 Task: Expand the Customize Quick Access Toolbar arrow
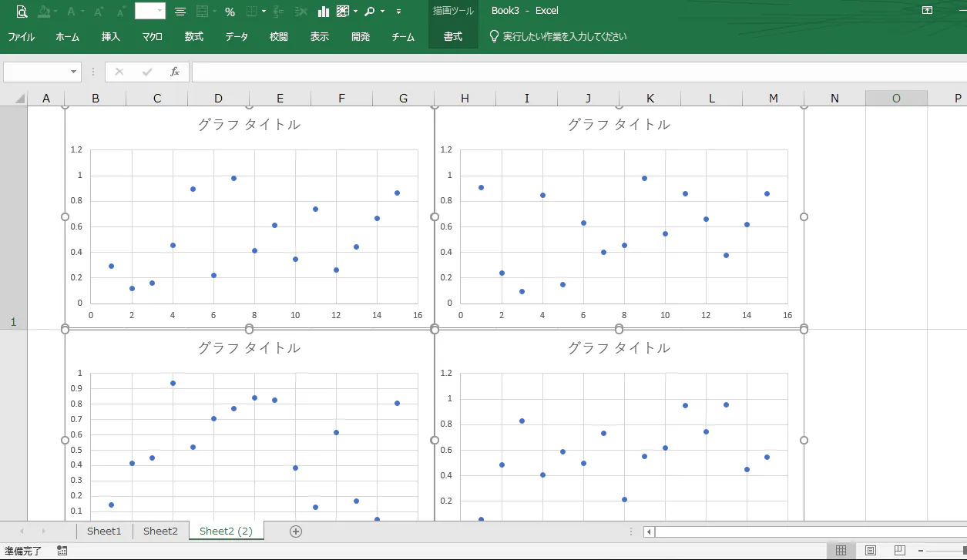coord(398,12)
